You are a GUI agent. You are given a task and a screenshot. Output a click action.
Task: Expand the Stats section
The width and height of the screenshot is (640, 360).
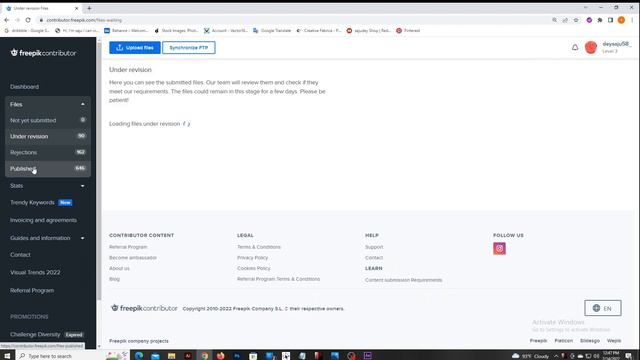coord(48,186)
